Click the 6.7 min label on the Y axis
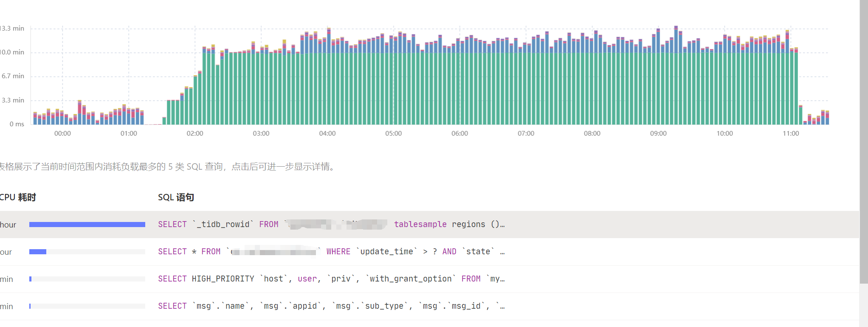Screen dimensions: 868x327 (x=13, y=76)
